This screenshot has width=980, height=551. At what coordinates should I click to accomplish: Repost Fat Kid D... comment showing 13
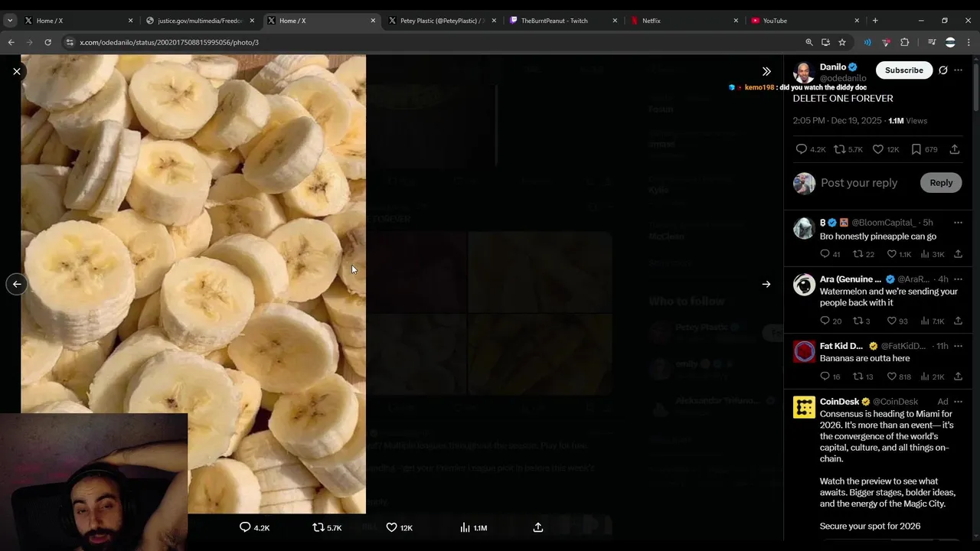[x=864, y=377]
